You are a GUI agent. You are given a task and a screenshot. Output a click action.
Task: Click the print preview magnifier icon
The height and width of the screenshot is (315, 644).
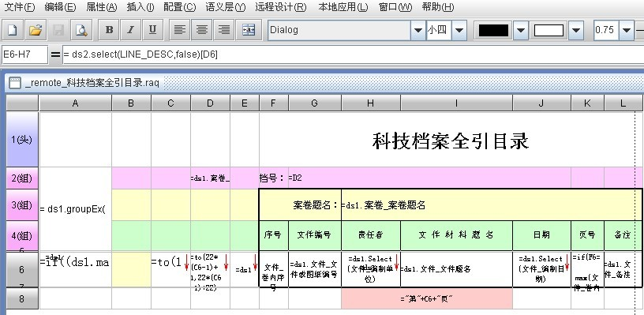pos(81,30)
